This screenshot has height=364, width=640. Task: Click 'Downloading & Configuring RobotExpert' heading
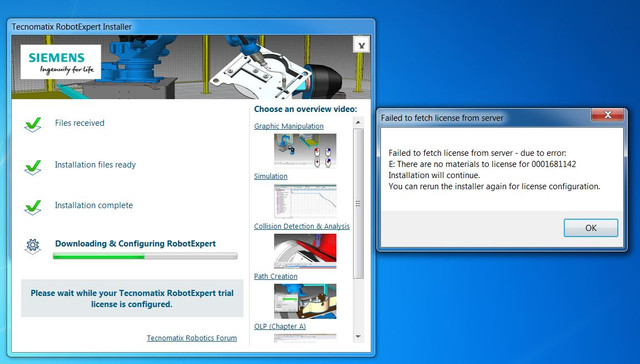136,244
